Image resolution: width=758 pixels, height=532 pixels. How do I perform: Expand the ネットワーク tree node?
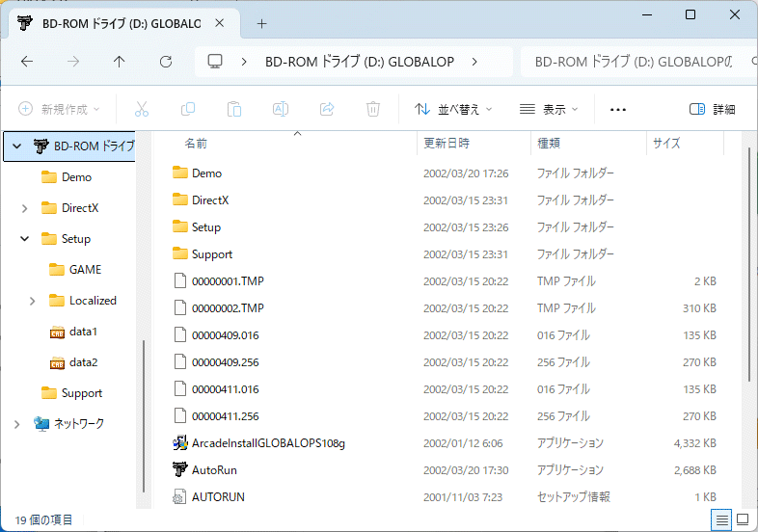pos(17,424)
